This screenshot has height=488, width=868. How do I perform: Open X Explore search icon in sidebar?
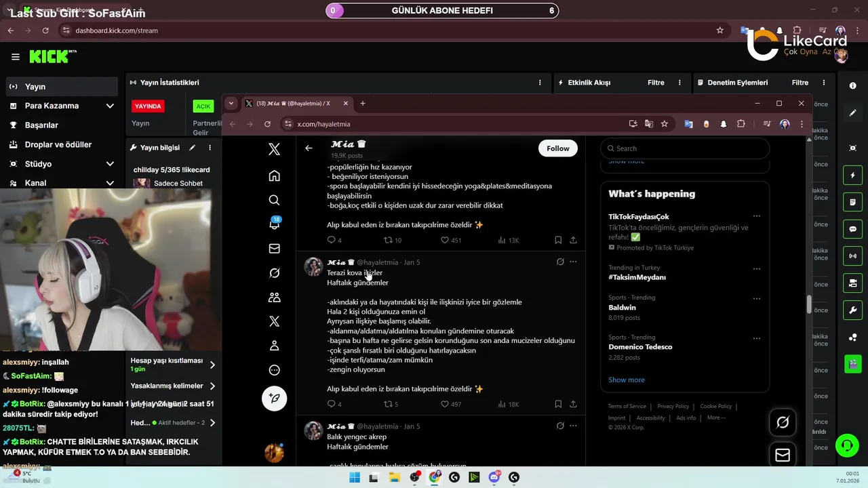pyautogui.click(x=274, y=200)
